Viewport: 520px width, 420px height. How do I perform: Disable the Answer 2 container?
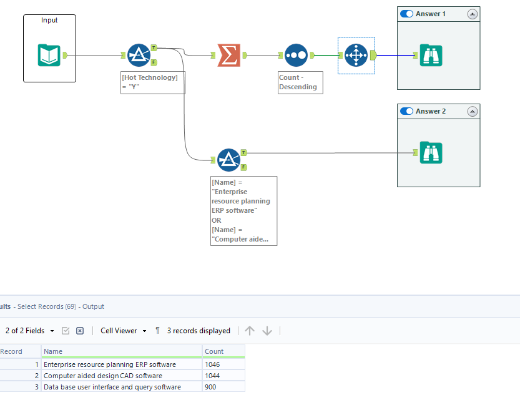407,111
